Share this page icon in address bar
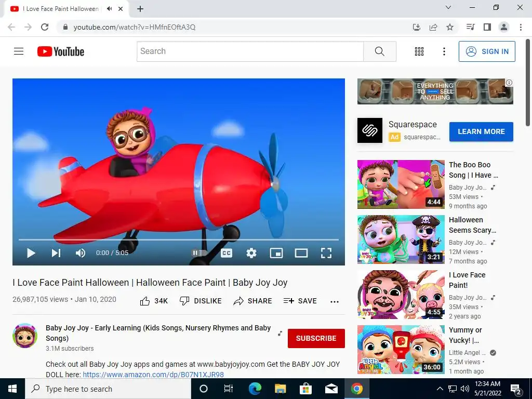This screenshot has height=399, width=532. point(433,27)
